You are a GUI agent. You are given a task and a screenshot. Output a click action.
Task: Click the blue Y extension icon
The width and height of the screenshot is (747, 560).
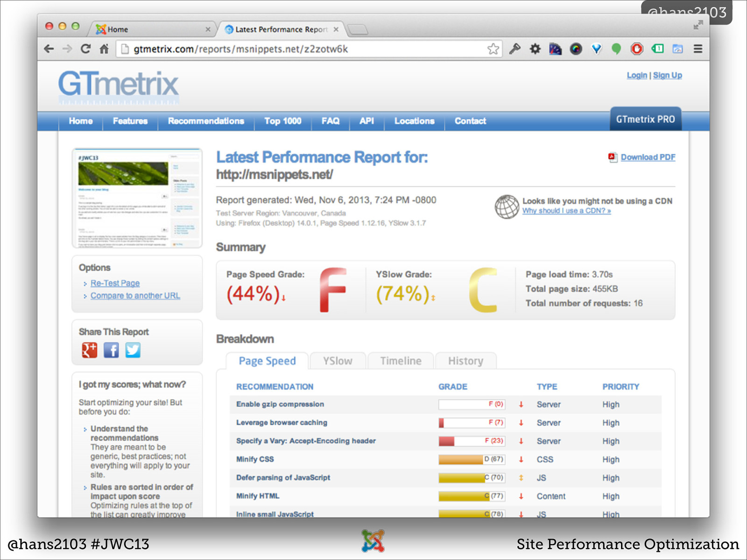[x=596, y=49]
